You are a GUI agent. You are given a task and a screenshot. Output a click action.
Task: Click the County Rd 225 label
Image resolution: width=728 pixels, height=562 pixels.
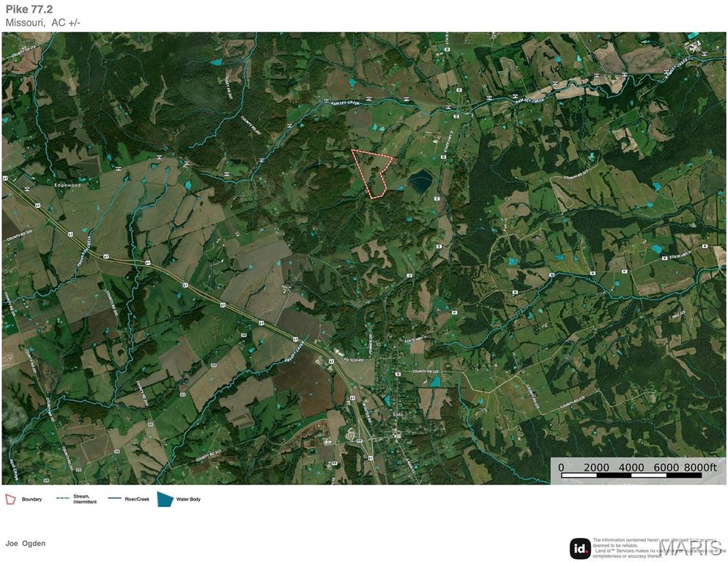pos(428,372)
